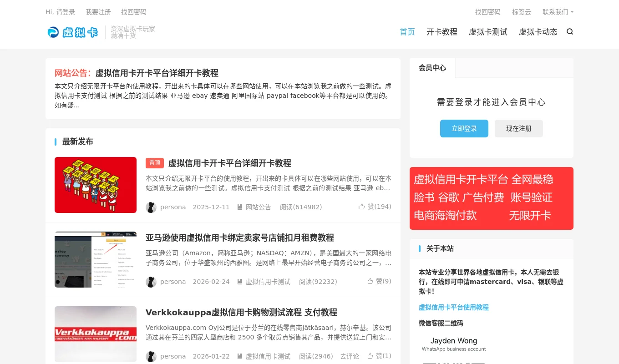Click the comment icon labeled 去评论
Screen dimensions: 619x364
pos(349,356)
